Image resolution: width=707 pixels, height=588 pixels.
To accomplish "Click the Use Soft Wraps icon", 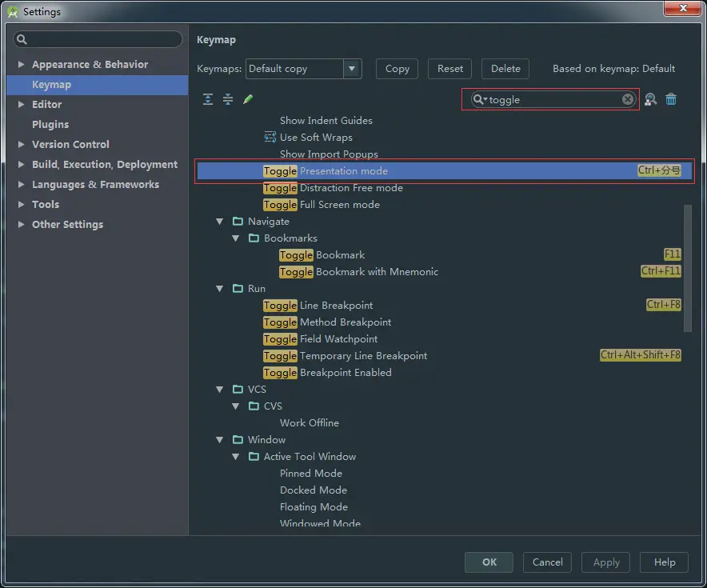I will [x=270, y=137].
